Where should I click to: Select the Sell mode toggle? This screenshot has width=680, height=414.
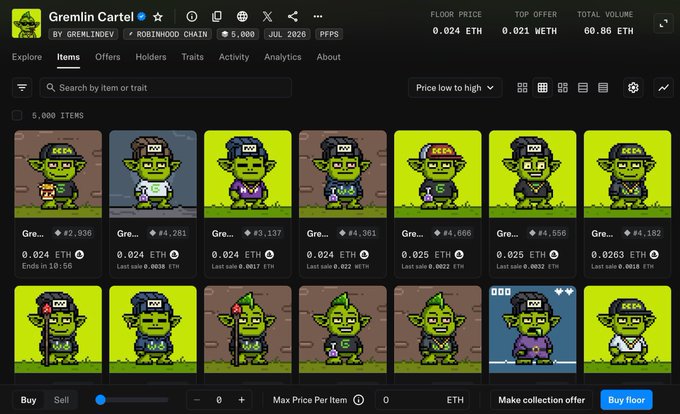[61, 400]
